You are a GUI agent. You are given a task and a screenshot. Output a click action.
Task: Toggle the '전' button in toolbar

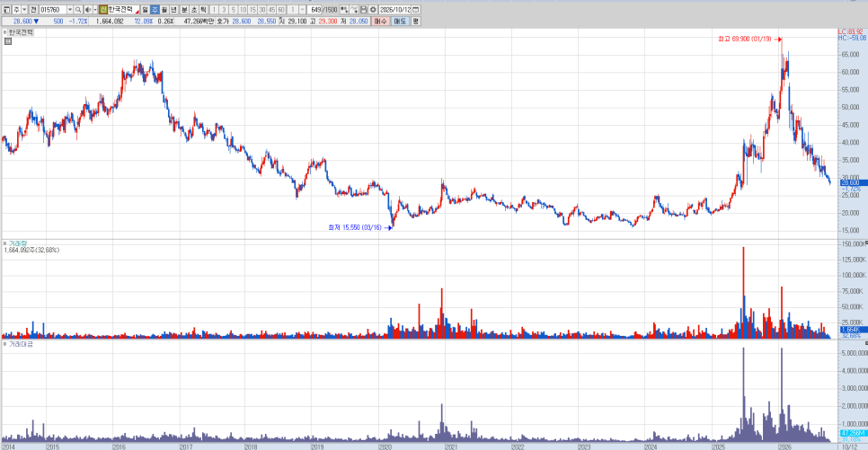point(33,10)
